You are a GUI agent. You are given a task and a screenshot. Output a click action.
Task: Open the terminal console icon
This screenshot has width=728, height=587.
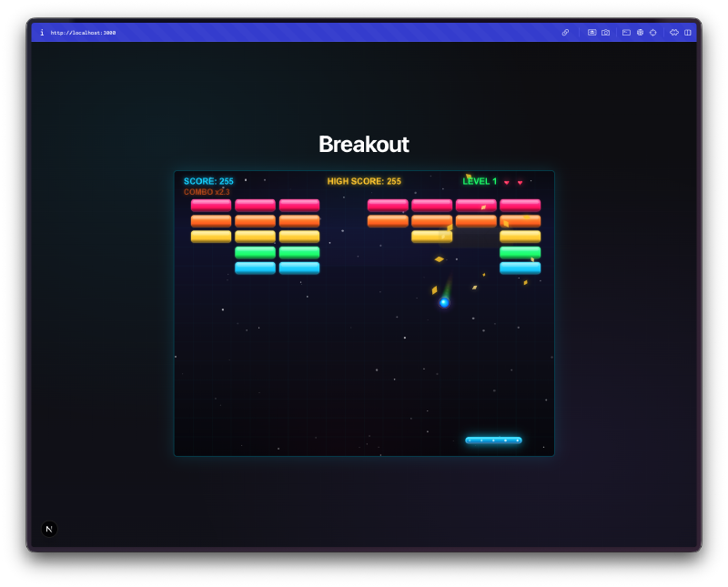(626, 33)
